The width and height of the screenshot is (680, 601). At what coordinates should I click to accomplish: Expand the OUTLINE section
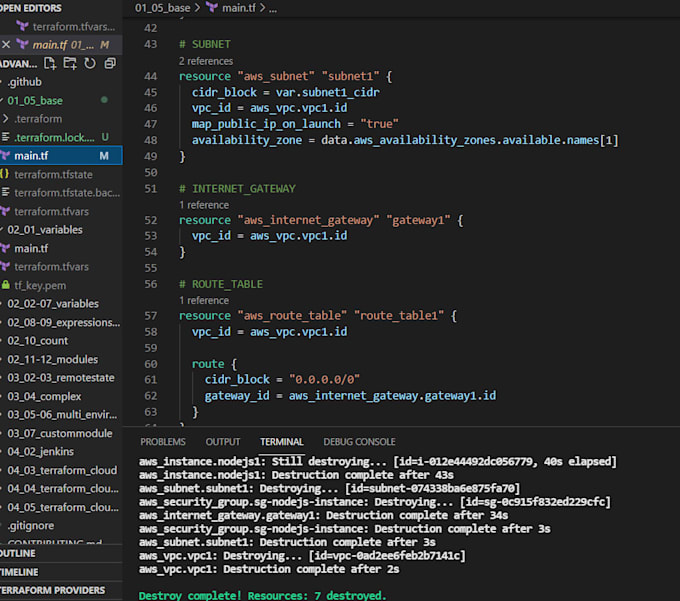(61, 553)
